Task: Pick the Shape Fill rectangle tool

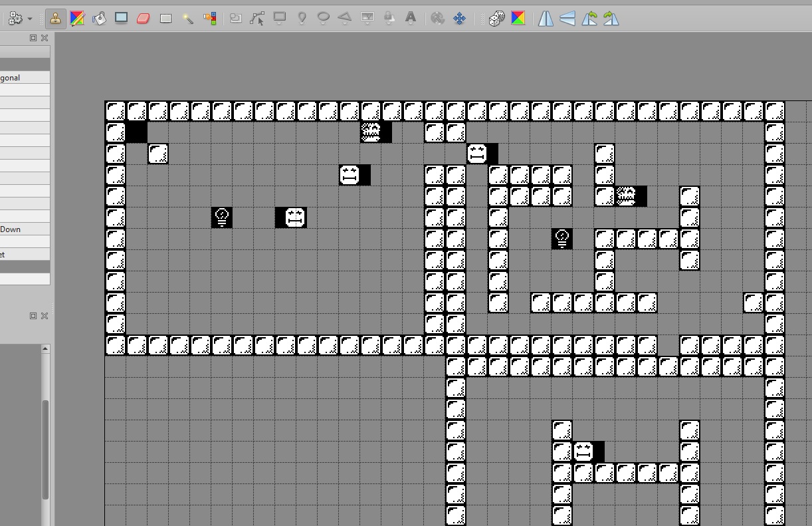Action: [x=121, y=19]
